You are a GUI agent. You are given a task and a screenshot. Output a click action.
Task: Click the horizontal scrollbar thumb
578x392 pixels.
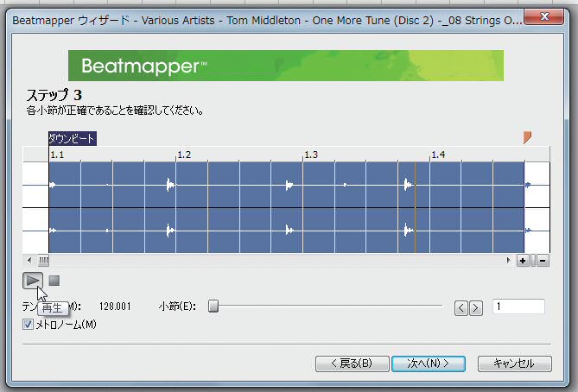click(43, 261)
